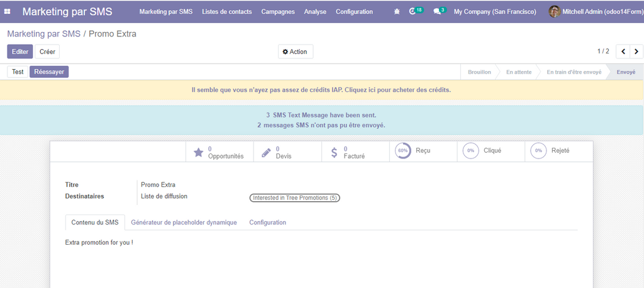Click the IAP credits warning banner link
The image size is (644, 288).
coord(321,90)
